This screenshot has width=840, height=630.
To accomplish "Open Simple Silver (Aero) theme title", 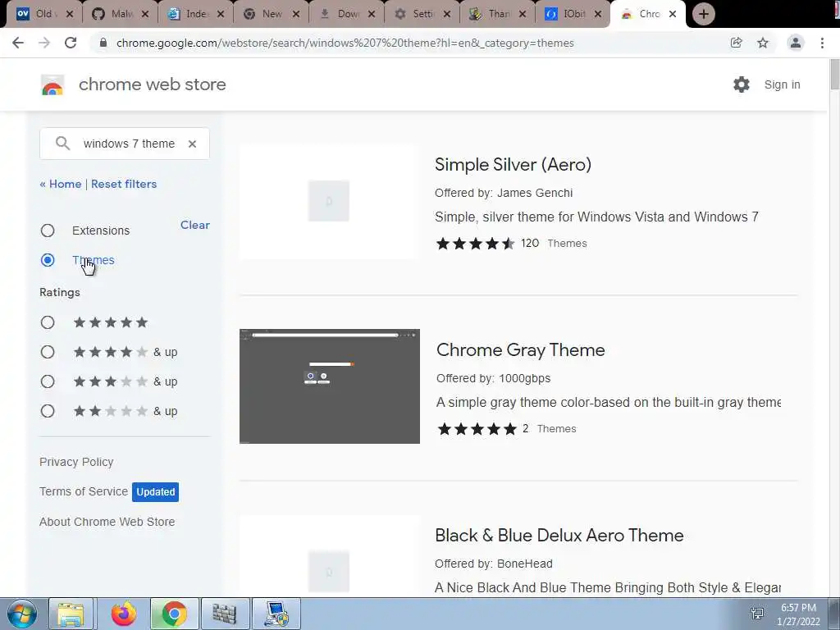I will coord(513,164).
